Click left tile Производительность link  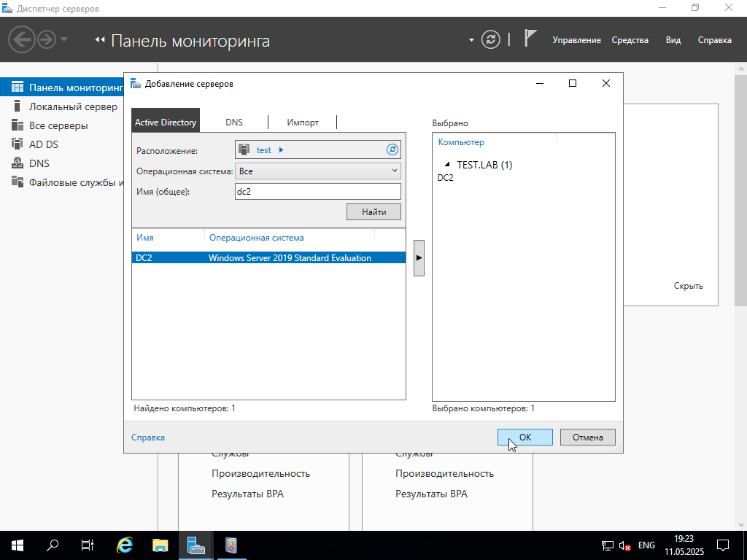tap(260, 473)
